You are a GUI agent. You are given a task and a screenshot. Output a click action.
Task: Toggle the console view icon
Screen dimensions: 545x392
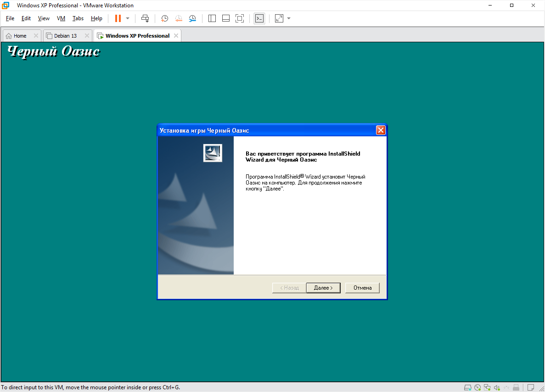pos(259,18)
